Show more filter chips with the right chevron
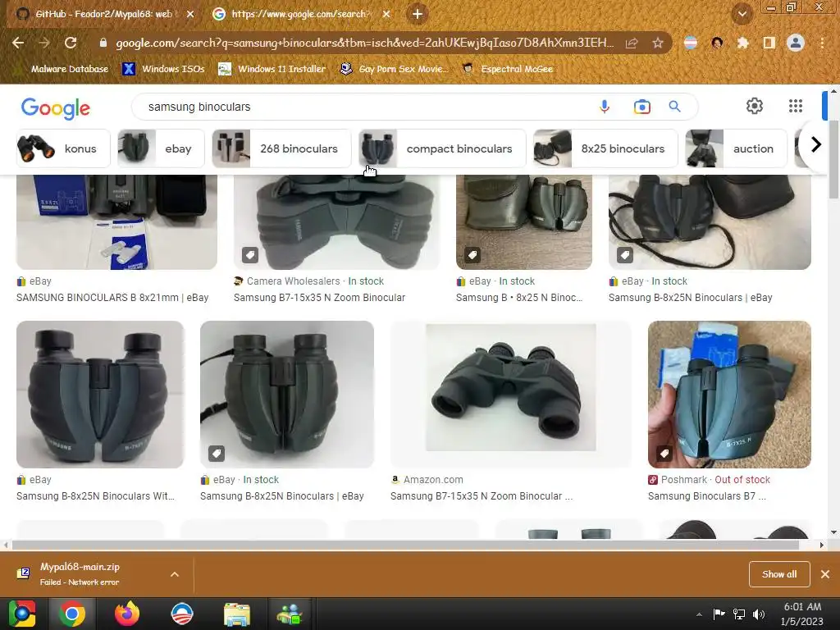 815,144
